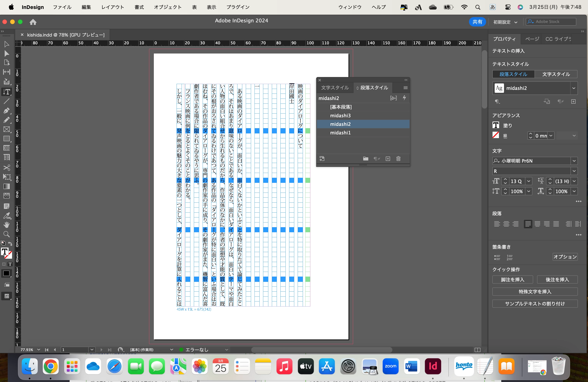Open the font size 13 Q dropdown

tap(528, 181)
